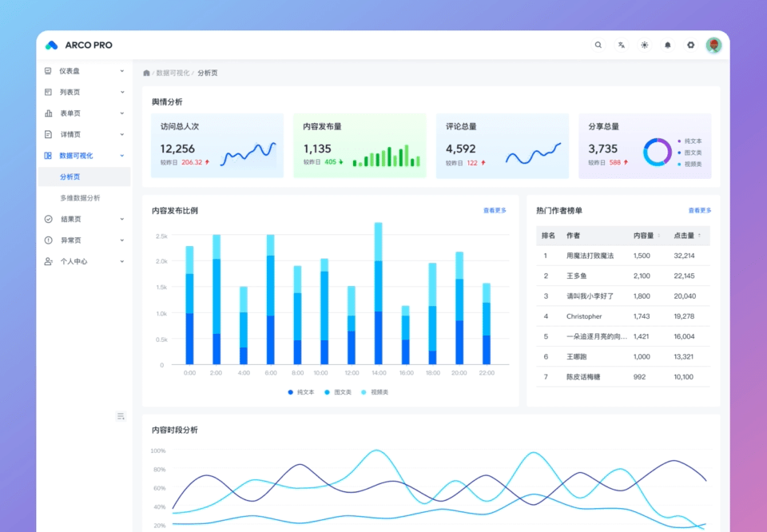
Task: Click the 数据可视化 sidebar icon
Action: pyautogui.click(x=48, y=156)
